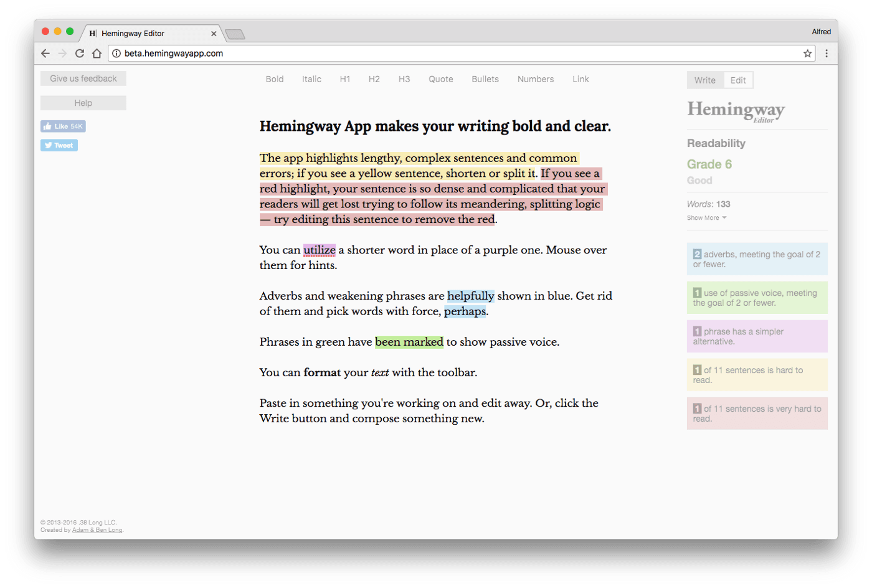Click the Hemingway Editor logo

pos(736,111)
